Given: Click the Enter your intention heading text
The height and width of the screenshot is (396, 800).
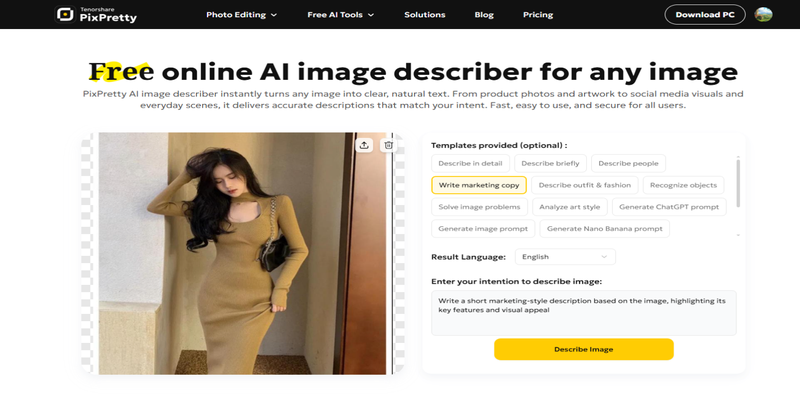Looking at the screenshot, I should 516,281.
